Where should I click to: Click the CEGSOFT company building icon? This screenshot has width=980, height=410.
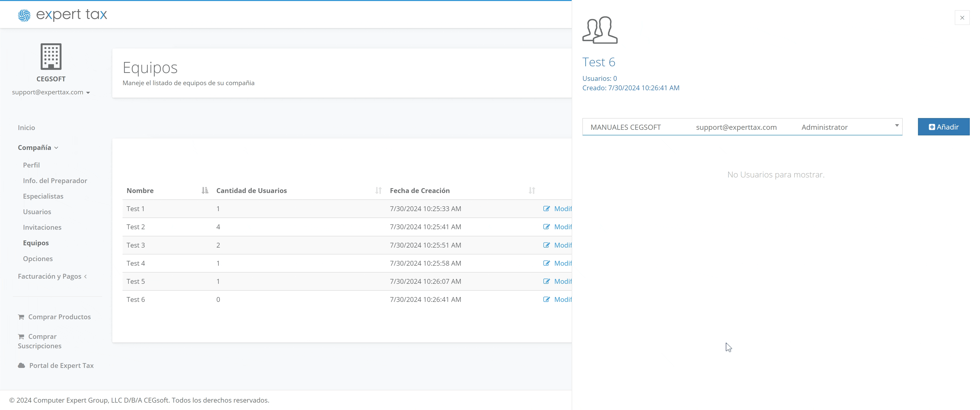[51, 56]
